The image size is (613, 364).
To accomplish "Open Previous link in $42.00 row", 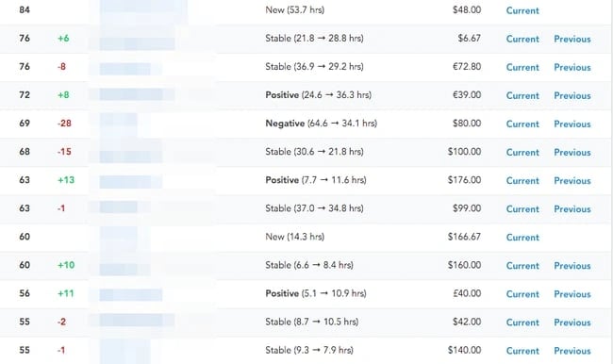I will (572, 323).
